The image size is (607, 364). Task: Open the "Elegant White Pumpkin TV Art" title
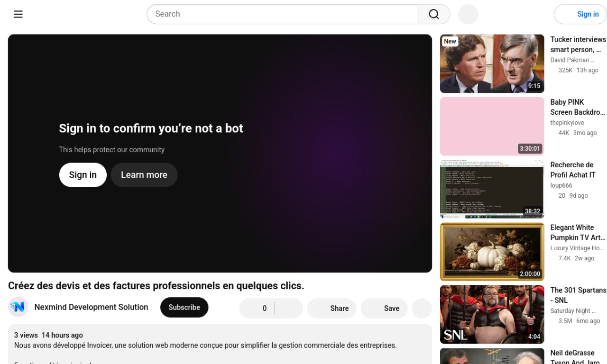pos(578,233)
